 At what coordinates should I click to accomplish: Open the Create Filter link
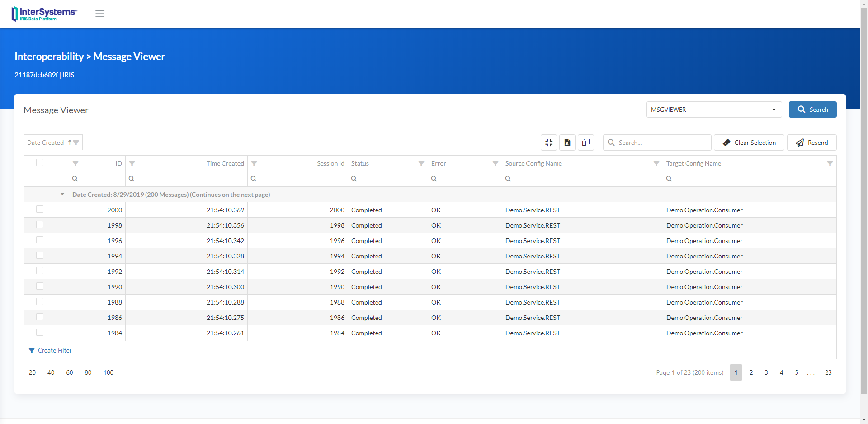(x=55, y=350)
